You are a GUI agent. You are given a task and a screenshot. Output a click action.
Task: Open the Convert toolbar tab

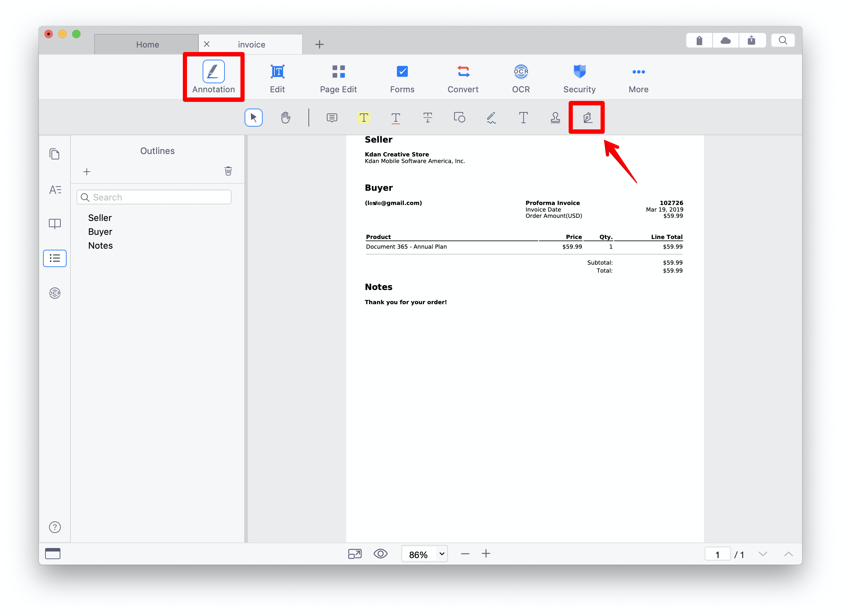[x=463, y=78]
